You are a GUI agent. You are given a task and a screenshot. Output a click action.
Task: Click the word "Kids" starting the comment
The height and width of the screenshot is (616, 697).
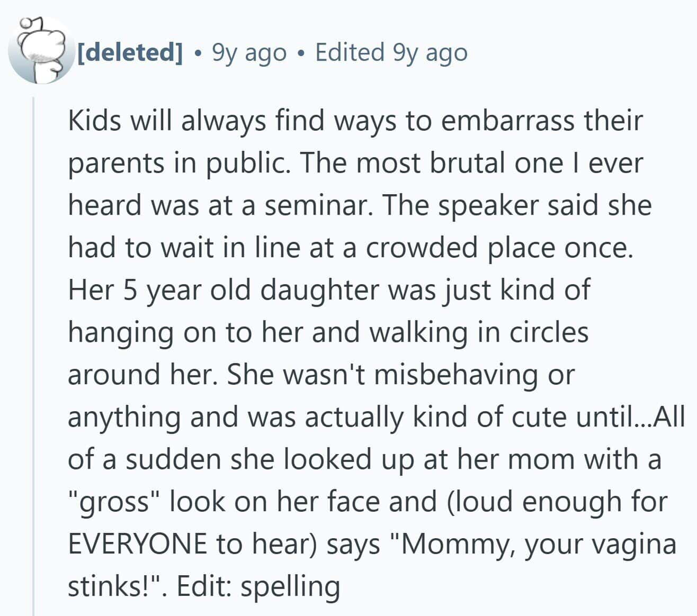(94, 121)
